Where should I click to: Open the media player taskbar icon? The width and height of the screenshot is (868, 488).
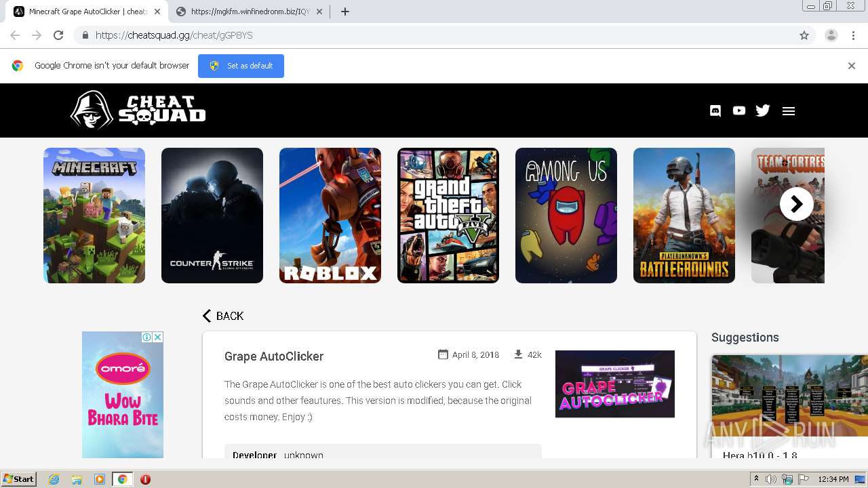pos(100,479)
